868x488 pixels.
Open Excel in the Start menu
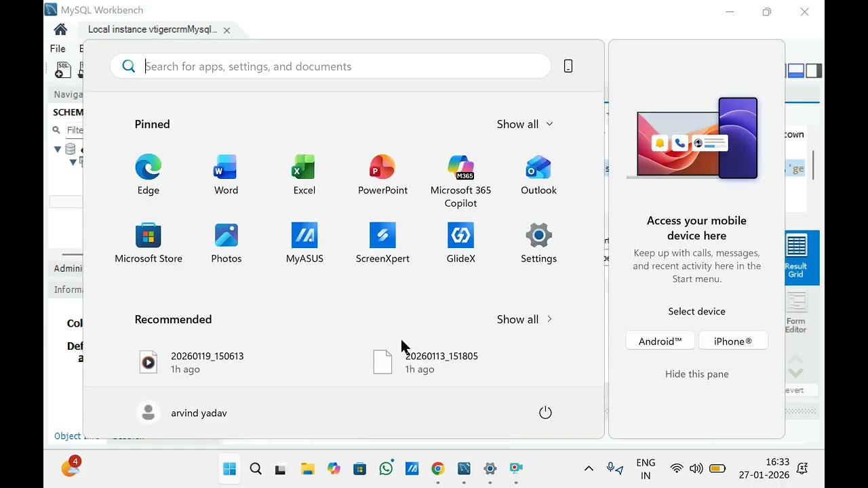coord(304,175)
